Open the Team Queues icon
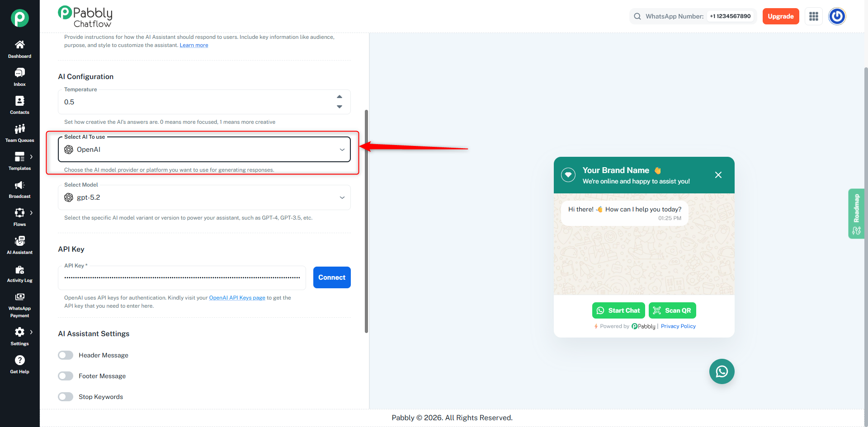The image size is (868, 427). pos(19,129)
